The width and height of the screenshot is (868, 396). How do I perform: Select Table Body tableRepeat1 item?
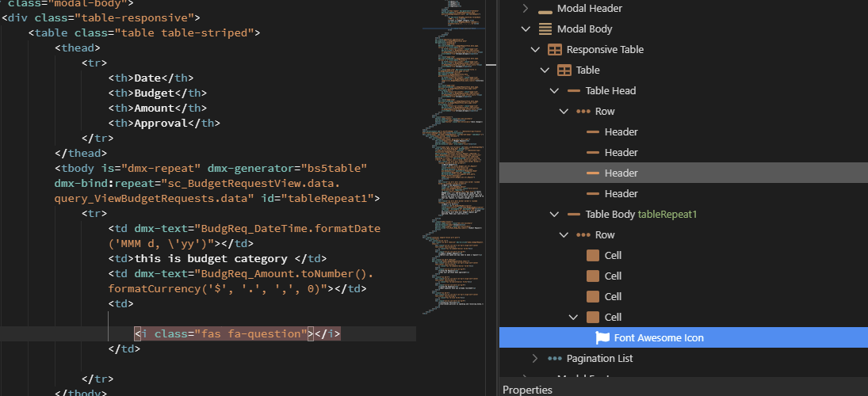point(640,214)
